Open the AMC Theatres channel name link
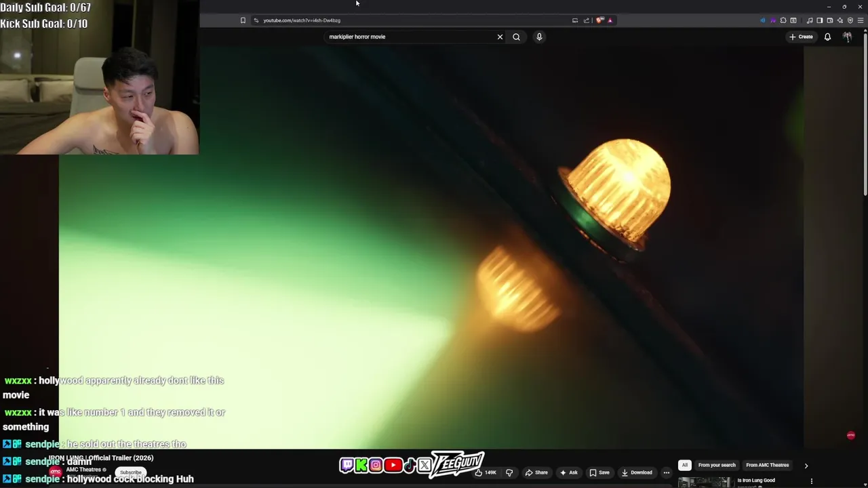The width and height of the screenshot is (868, 488). tap(83, 470)
